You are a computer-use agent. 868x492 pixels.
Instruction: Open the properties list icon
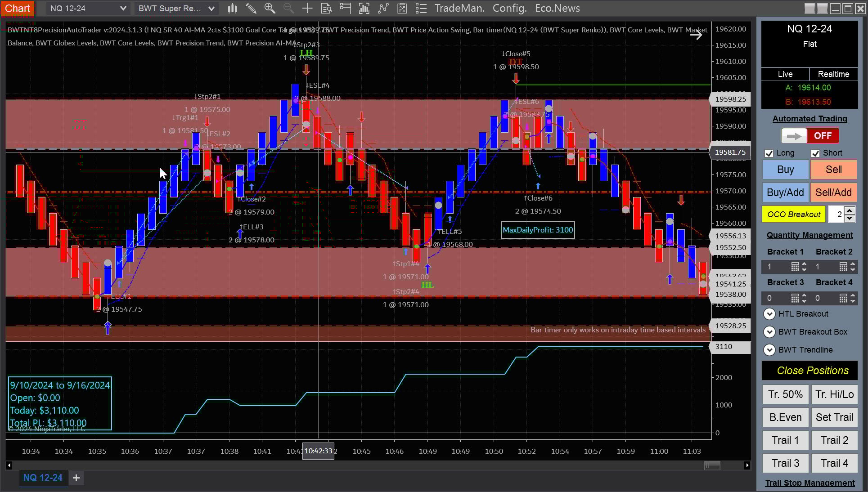(421, 8)
